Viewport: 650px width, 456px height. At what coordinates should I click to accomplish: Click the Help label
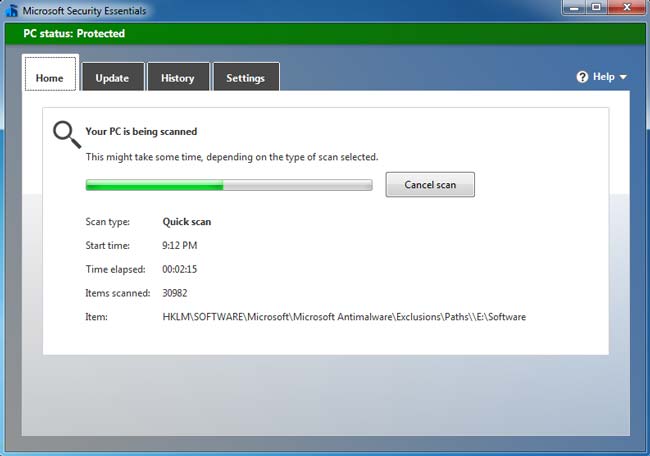pyautogui.click(x=604, y=77)
